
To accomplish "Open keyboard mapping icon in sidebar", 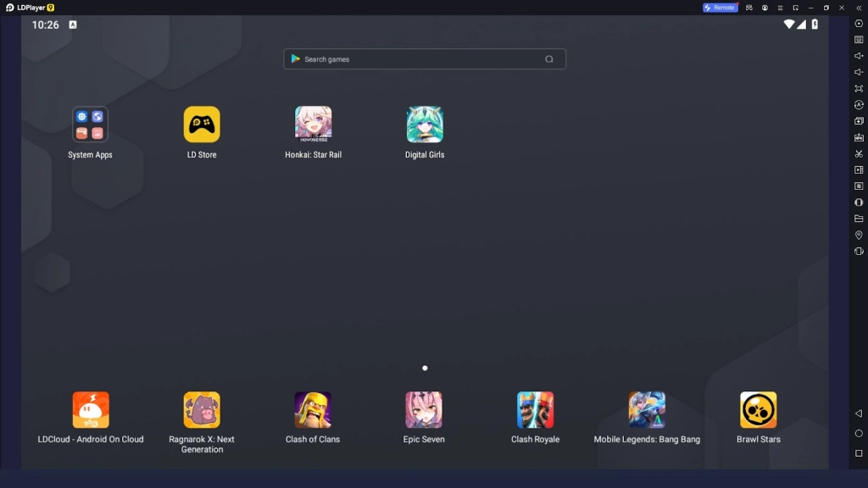I will tap(859, 40).
